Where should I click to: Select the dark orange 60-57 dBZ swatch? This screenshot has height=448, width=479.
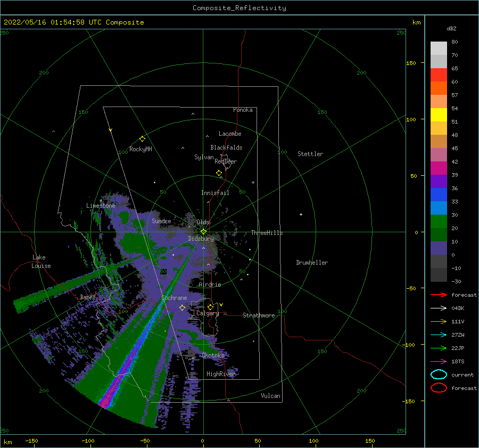tap(439, 88)
